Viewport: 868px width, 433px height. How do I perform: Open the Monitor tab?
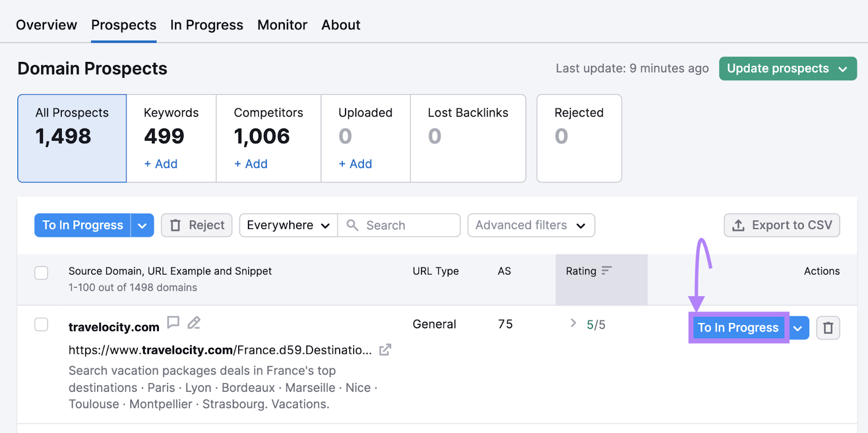(282, 25)
